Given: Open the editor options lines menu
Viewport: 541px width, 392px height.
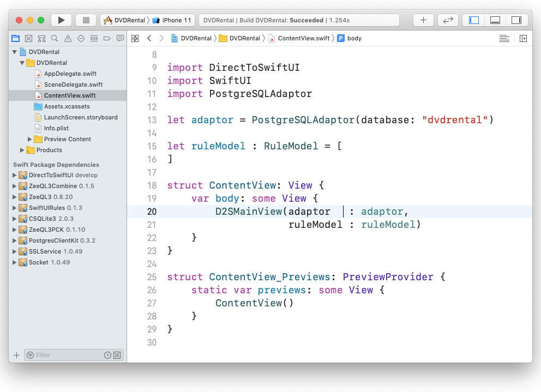Looking at the screenshot, I should coord(504,38).
